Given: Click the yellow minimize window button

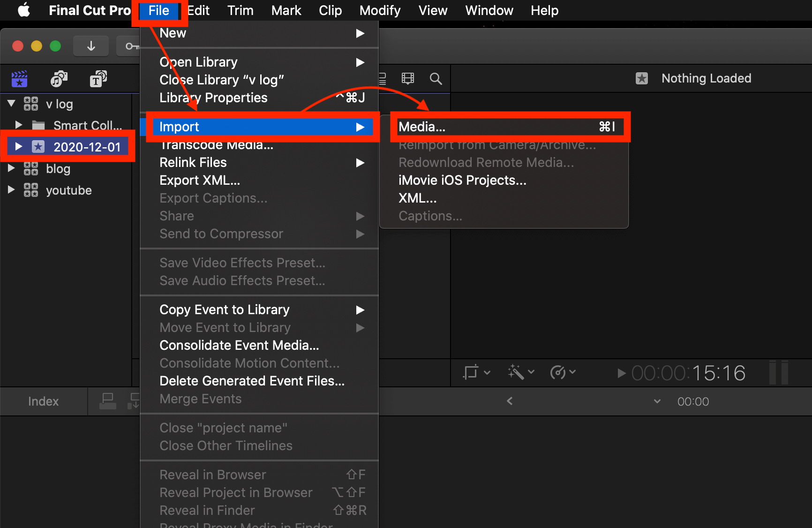Looking at the screenshot, I should click(x=37, y=46).
